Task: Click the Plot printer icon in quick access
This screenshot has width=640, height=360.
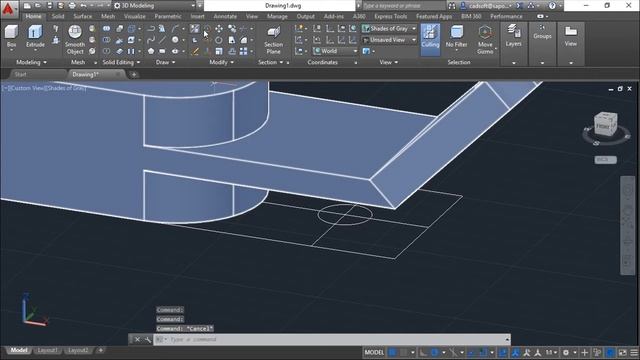Action: click(x=72, y=6)
